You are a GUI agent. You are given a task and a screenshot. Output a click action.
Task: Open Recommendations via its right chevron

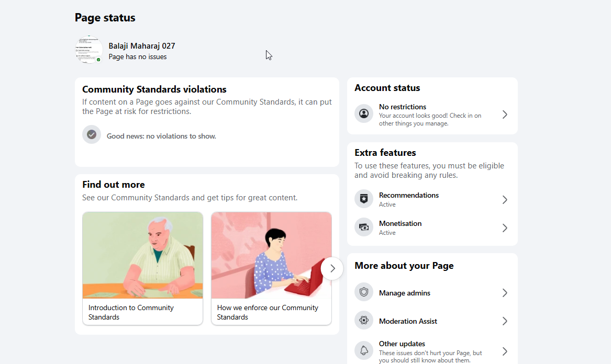pos(505,200)
